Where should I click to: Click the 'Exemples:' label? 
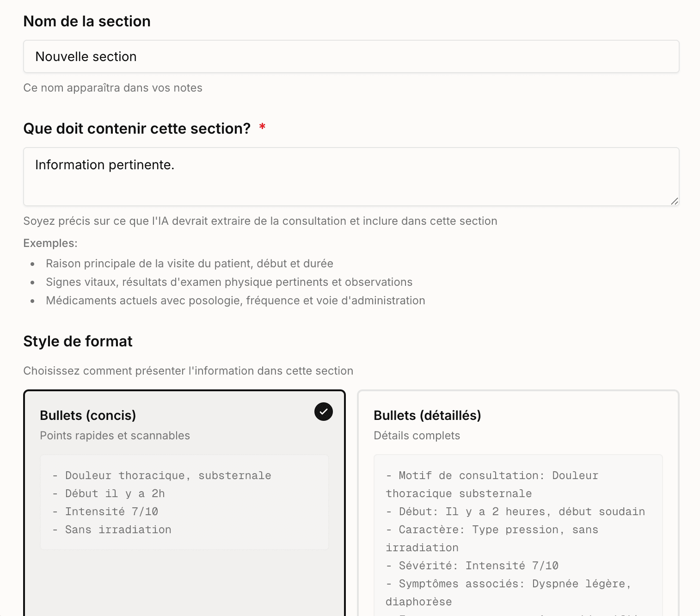pos(50,242)
